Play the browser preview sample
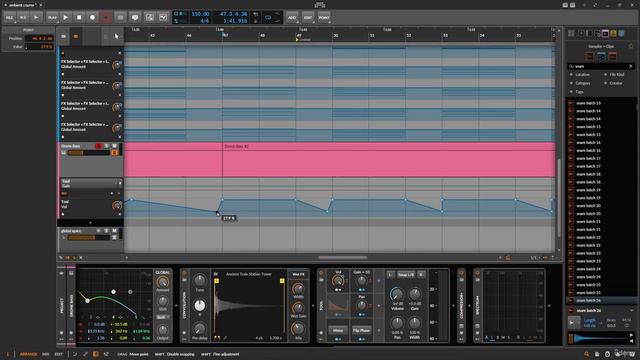The width and height of the screenshot is (640, 360). pyautogui.click(x=573, y=323)
